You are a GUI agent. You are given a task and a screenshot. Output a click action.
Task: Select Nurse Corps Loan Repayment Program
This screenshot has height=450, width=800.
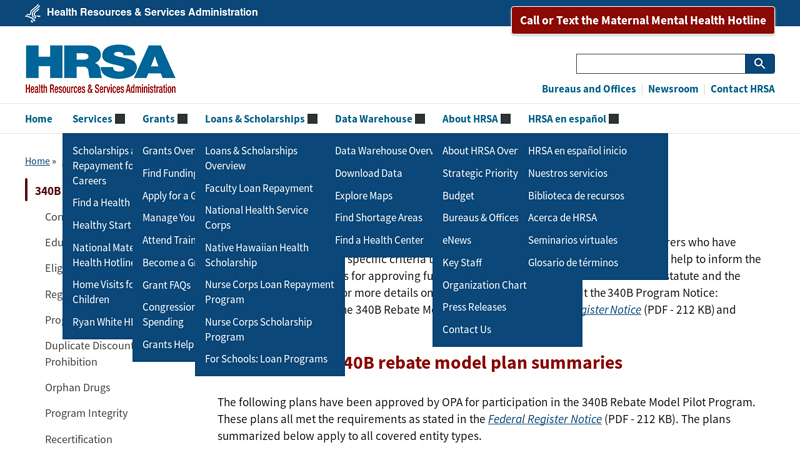[269, 292]
